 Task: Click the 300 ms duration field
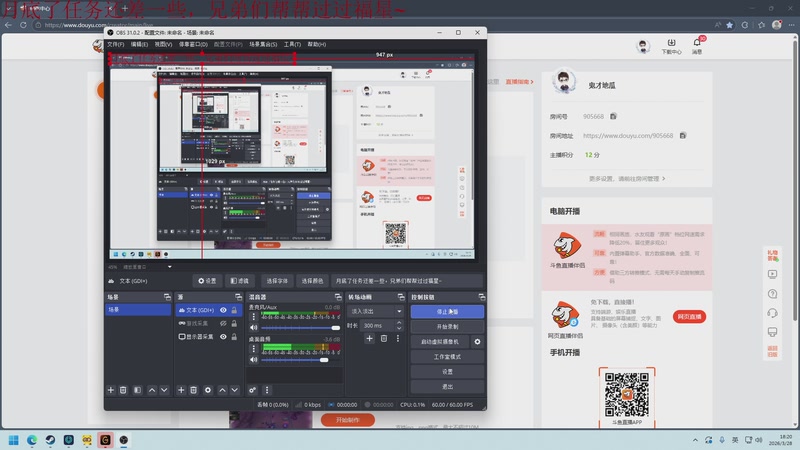(x=378, y=326)
